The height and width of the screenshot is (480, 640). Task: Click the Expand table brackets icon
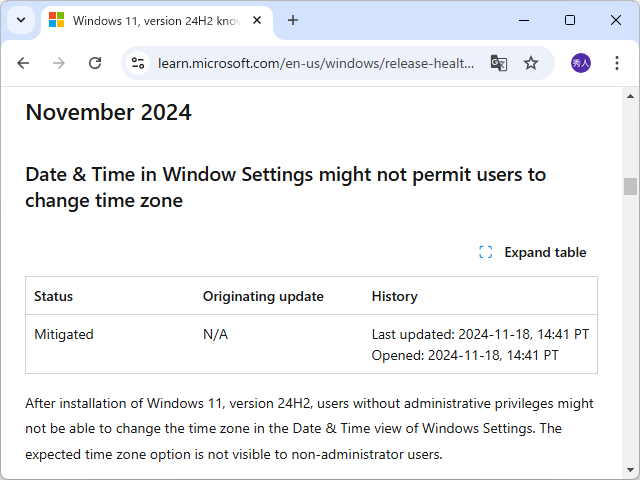point(486,252)
